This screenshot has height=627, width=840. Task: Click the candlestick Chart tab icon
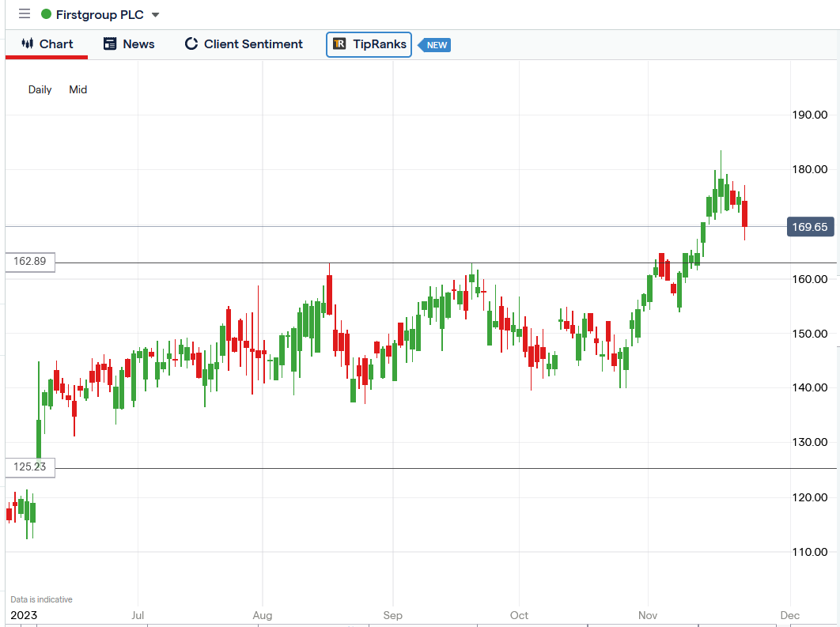[28, 43]
